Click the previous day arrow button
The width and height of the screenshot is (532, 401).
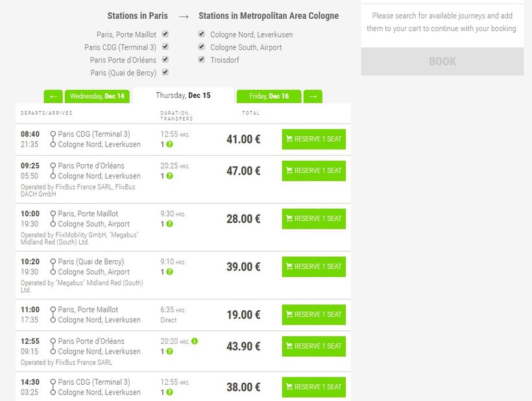pyautogui.click(x=53, y=96)
